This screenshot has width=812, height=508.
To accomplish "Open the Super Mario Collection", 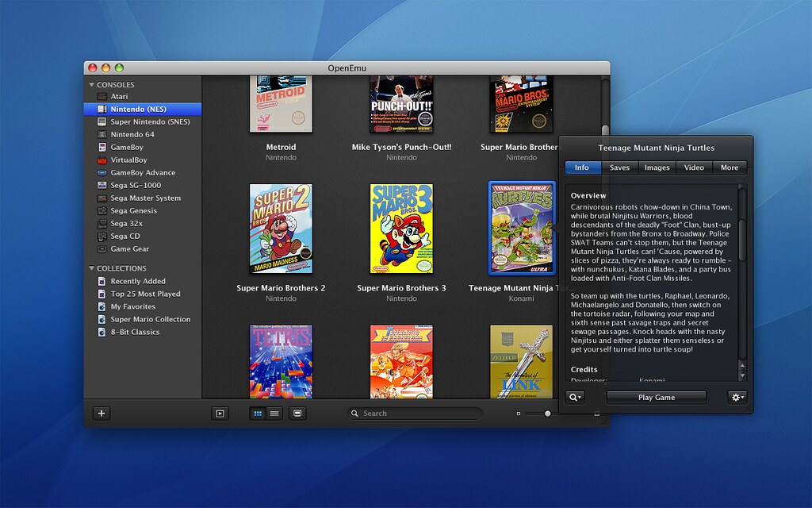I will point(143,319).
